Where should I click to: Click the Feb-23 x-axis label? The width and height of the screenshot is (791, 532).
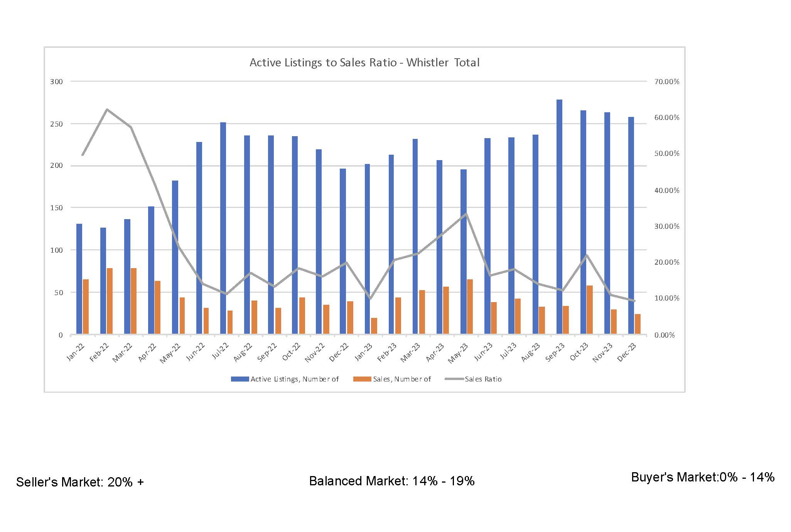tap(387, 352)
